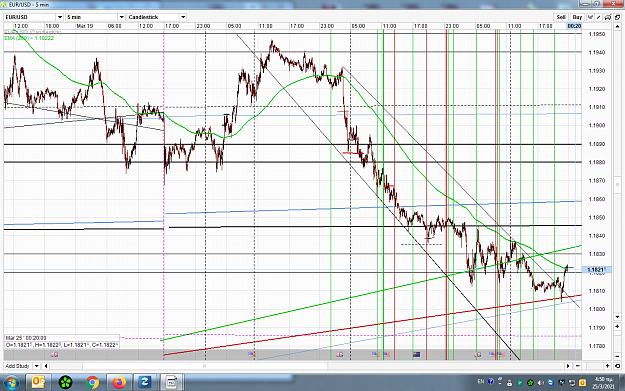Screen dimensions: 625x391
Task: Click the EMA (200) indicator label
Action: 29,38
